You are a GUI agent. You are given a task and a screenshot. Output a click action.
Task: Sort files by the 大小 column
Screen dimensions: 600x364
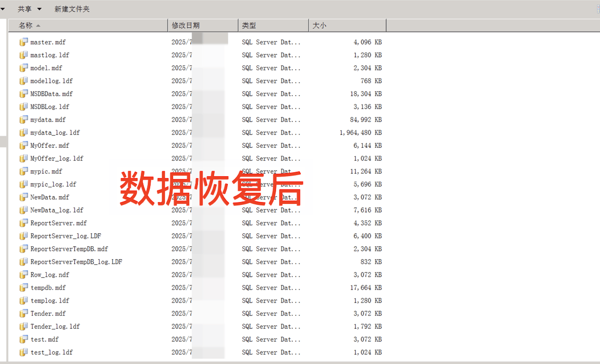point(320,25)
